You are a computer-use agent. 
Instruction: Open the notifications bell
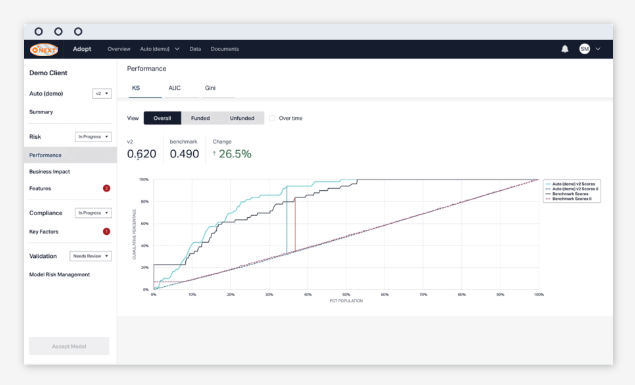coord(565,49)
